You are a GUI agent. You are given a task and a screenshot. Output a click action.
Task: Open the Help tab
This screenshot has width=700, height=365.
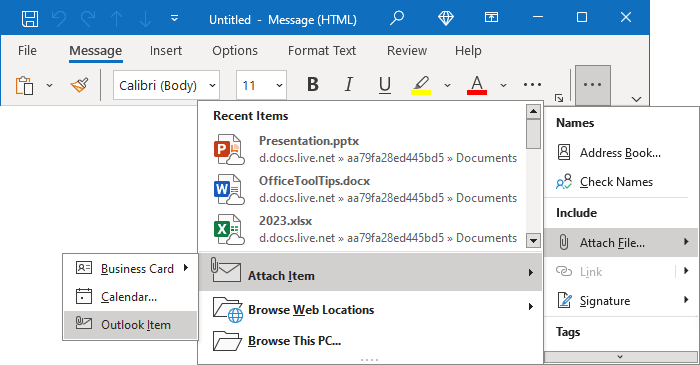[x=468, y=50]
